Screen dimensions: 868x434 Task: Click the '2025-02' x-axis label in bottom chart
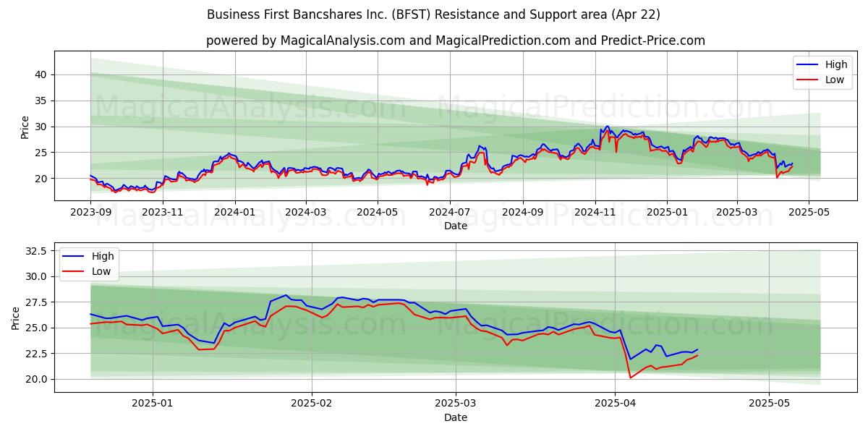[x=312, y=405]
